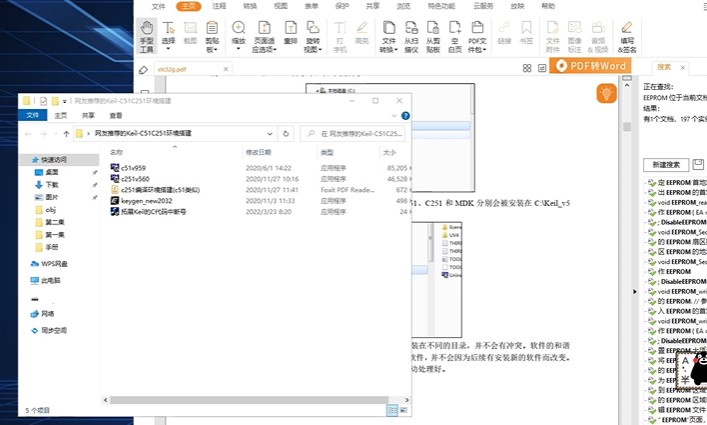
Task: Click the 图像标注 image annotation icon
Action: (x=574, y=37)
